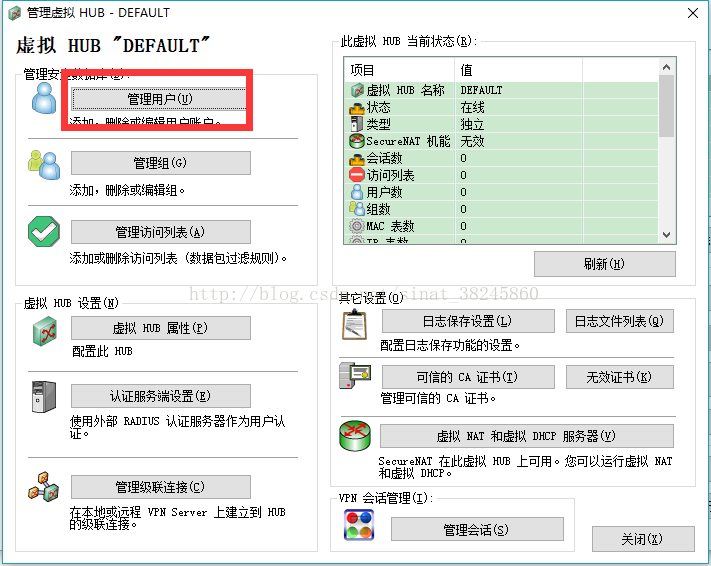Click 管理会话 to manage sessions
711x566 pixels.
pos(476,529)
